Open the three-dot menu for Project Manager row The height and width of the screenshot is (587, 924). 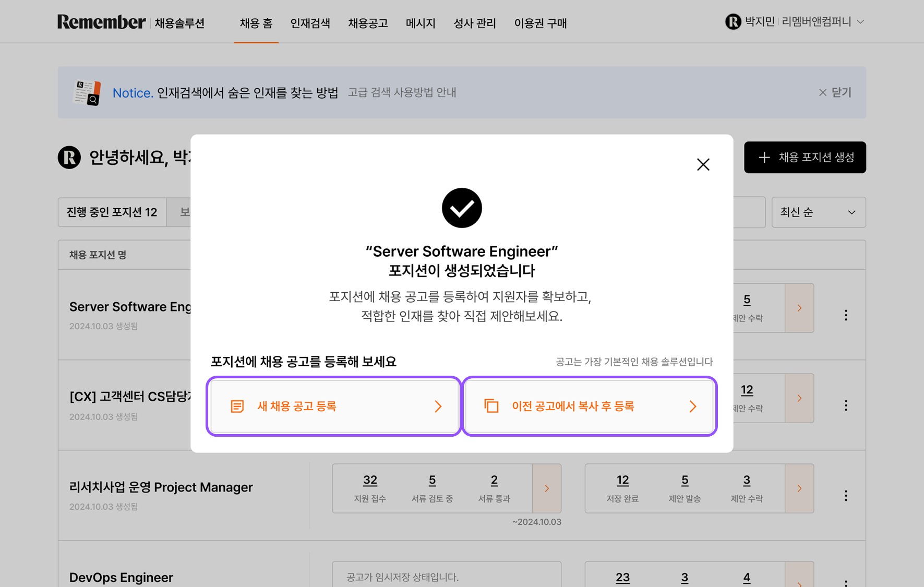[x=846, y=496]
